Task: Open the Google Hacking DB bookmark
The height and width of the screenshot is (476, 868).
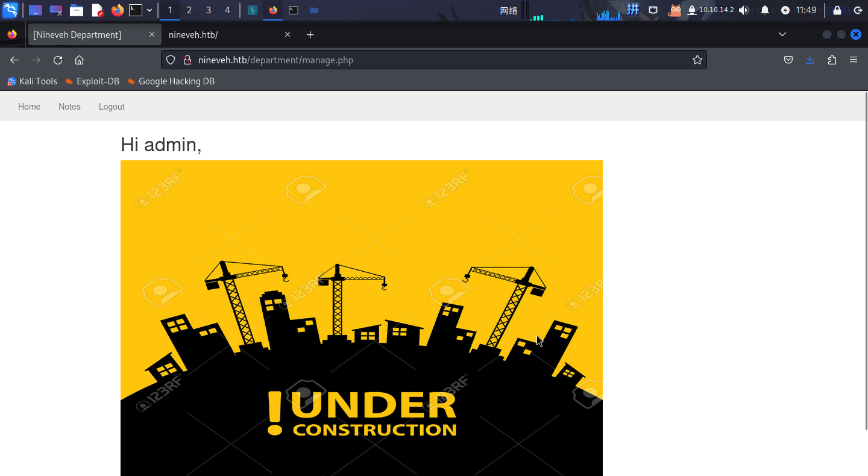Action: [171, 81]
